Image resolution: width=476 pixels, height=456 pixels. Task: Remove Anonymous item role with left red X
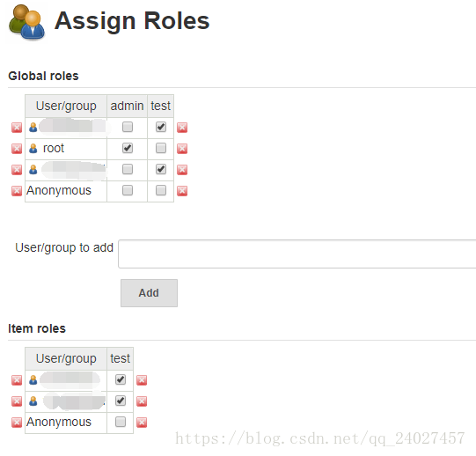pos(17,423)
